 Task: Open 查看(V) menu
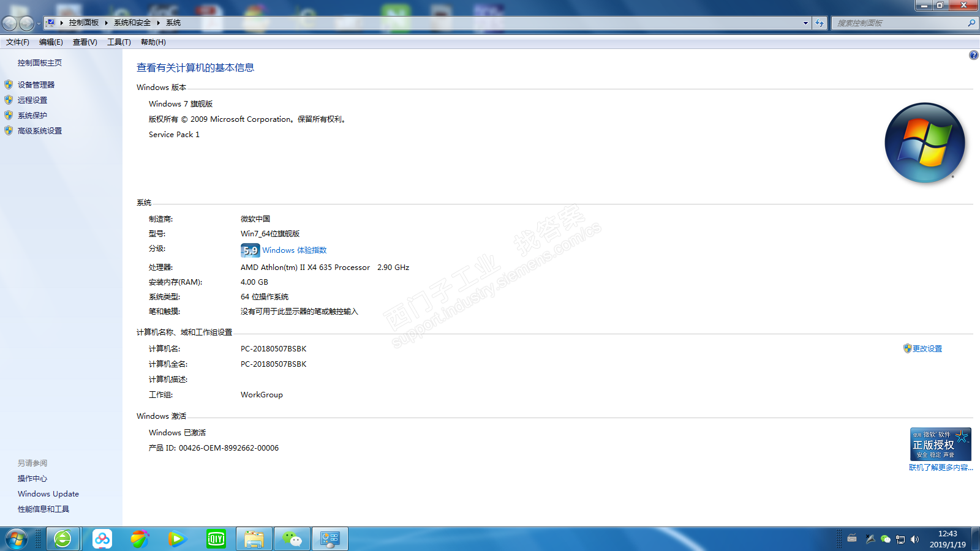pos(85,42)
